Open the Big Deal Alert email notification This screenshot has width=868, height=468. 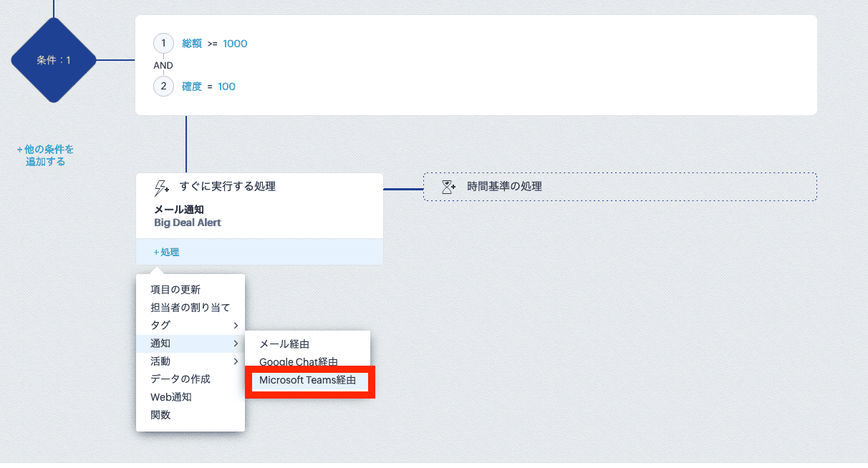188,223
